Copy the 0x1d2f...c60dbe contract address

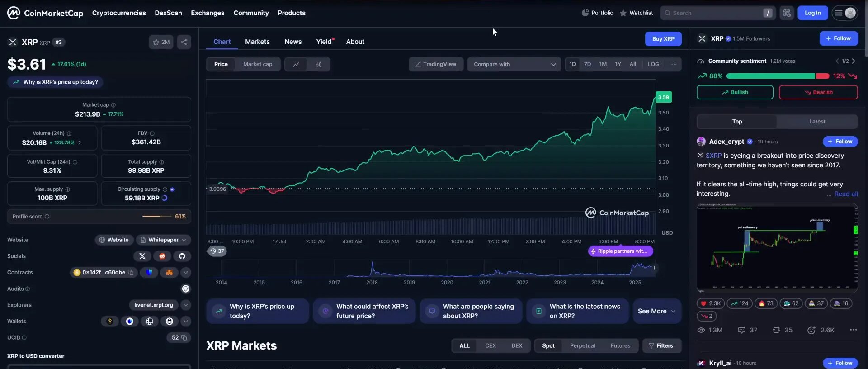tap(131, 272)
